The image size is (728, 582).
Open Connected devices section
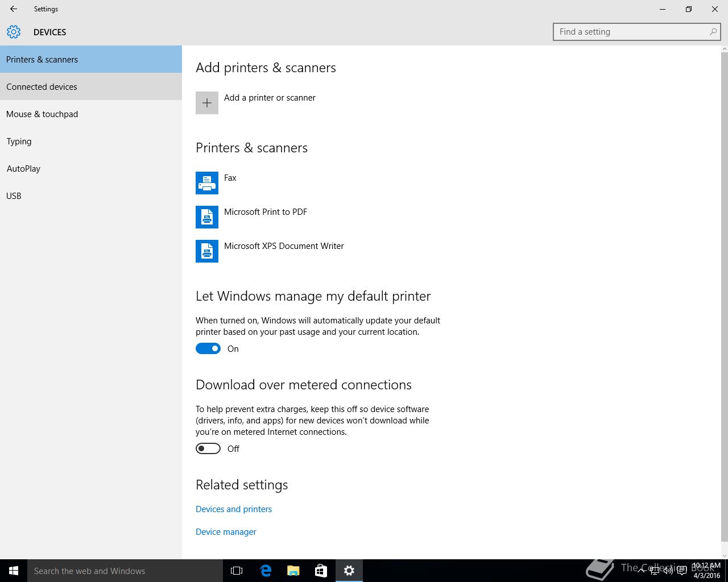91,86
